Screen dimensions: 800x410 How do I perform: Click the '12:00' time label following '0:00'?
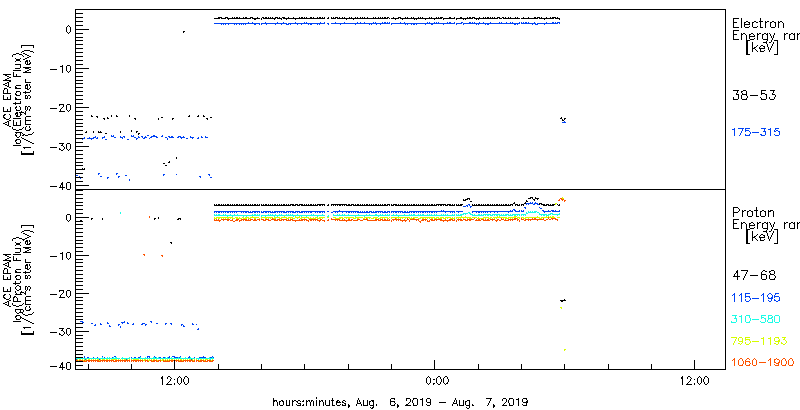694,381
